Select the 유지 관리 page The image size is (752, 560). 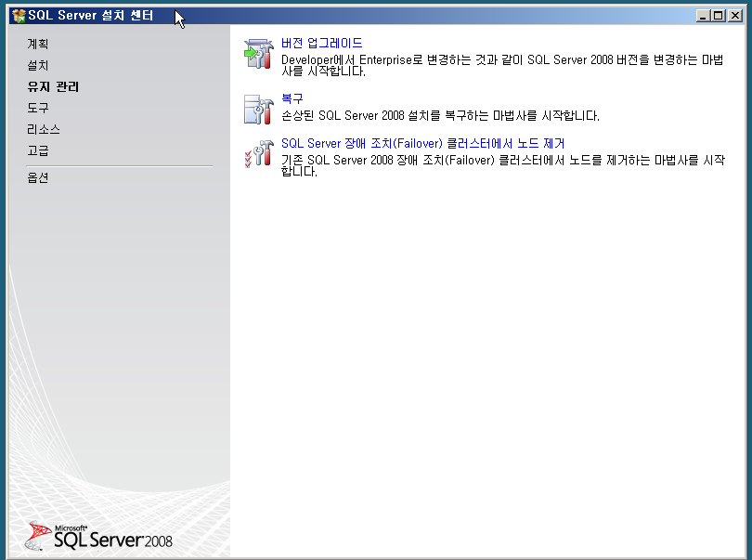[53, 87]
